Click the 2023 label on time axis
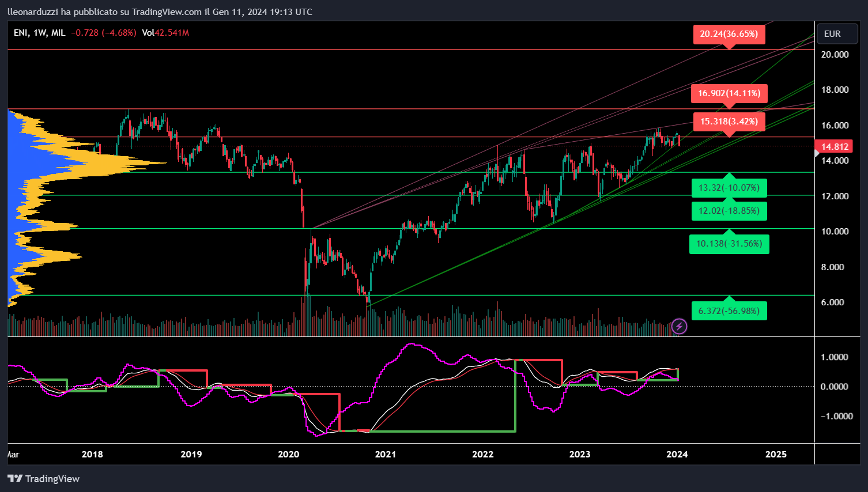The image size is (868, 492). click(x=580, y=454)
